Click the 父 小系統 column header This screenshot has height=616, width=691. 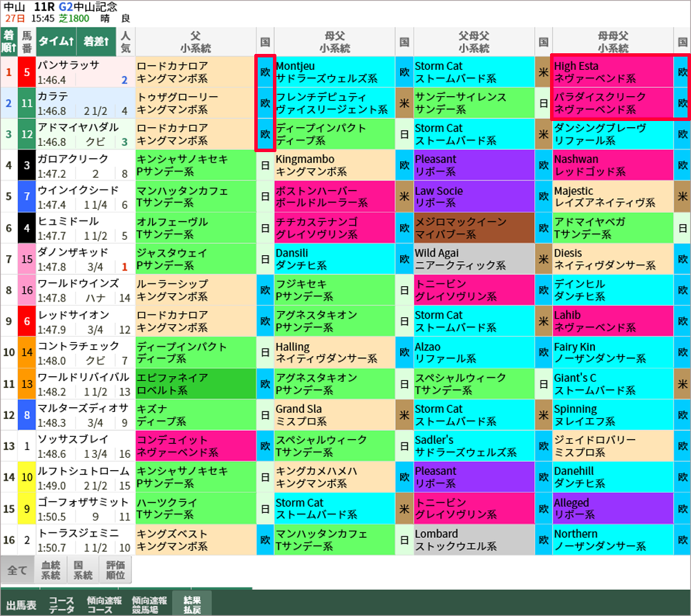196,41
